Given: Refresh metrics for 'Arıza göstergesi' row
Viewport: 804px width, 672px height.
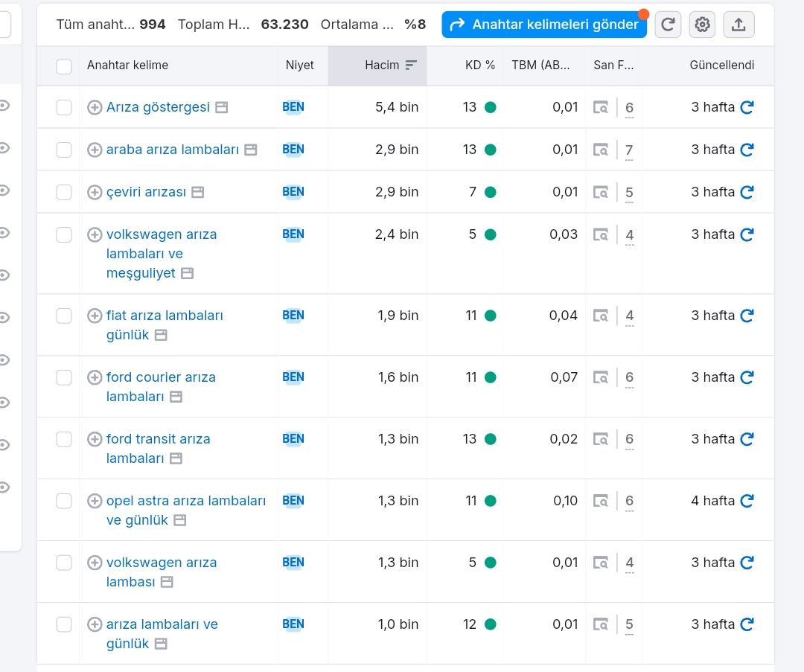Looking at the screenshot, I should (x=747, y=107).
